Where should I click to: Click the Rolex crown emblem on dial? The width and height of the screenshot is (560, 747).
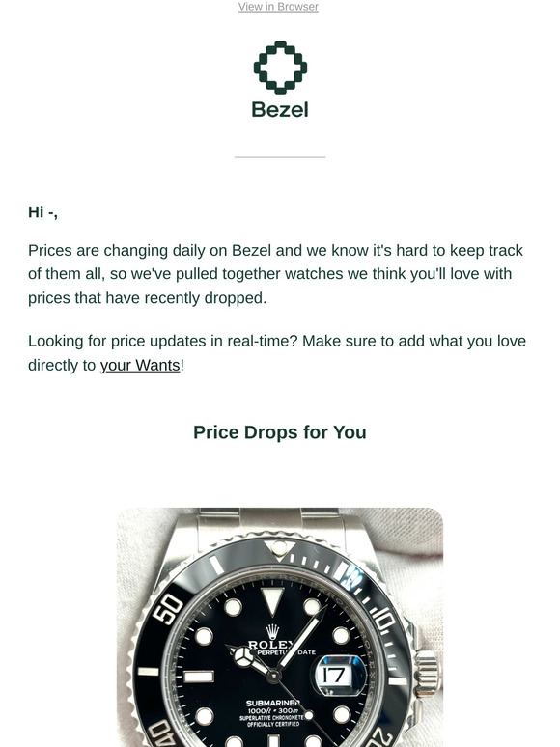(x=272, y=631)
